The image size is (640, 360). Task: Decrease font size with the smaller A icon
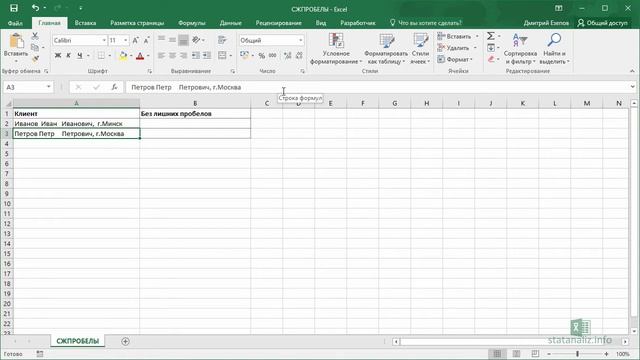coord(146,40)
